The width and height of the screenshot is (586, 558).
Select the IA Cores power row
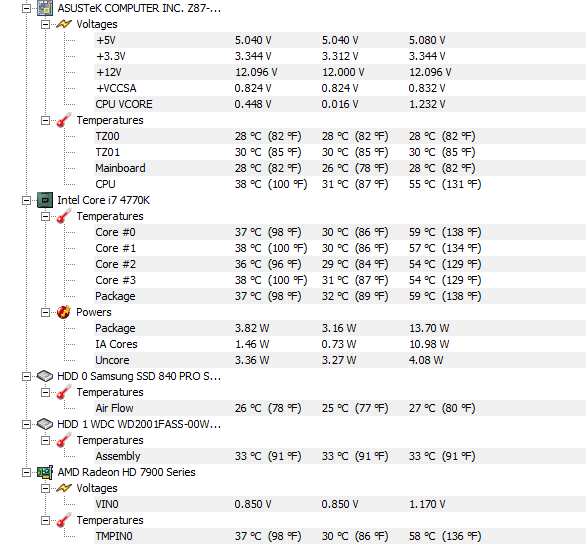[340, 344]
